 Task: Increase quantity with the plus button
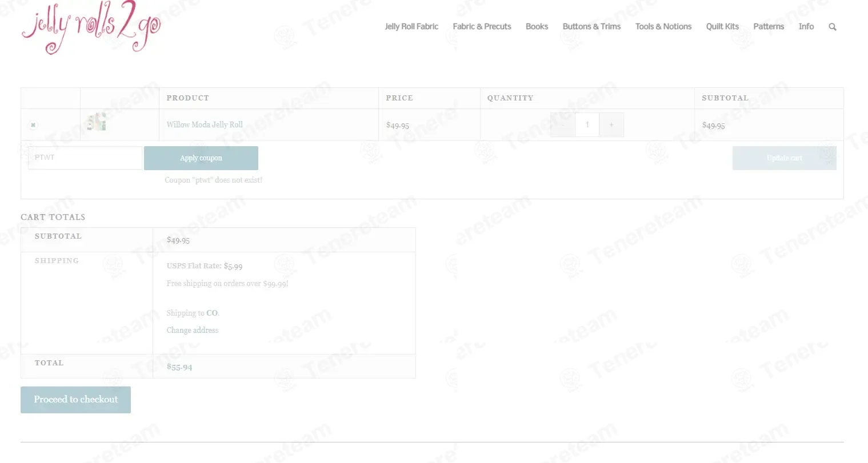tap(611, 124)
